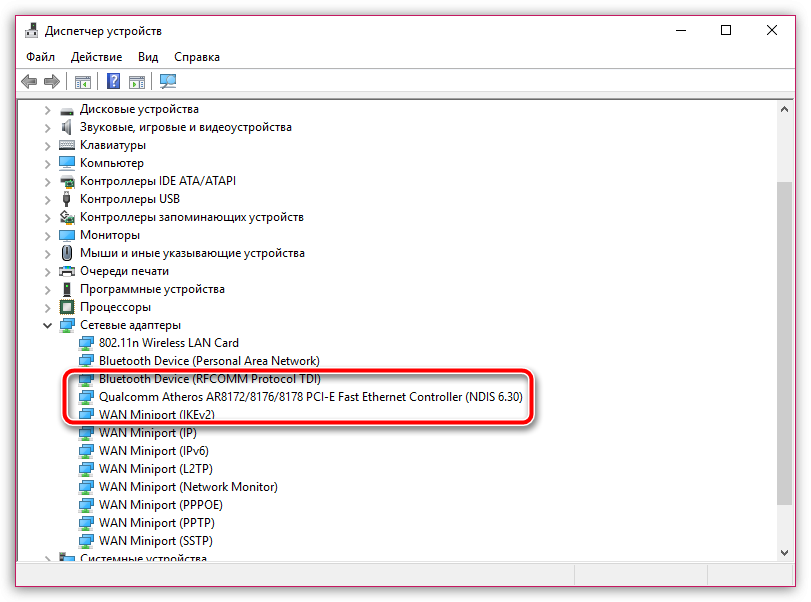Open the Справка menu

(197, 57)
